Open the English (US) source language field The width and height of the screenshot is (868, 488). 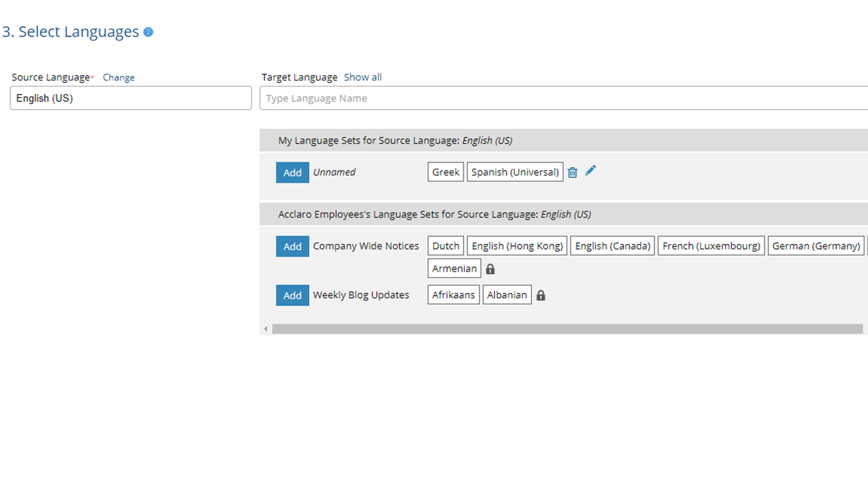131,98
